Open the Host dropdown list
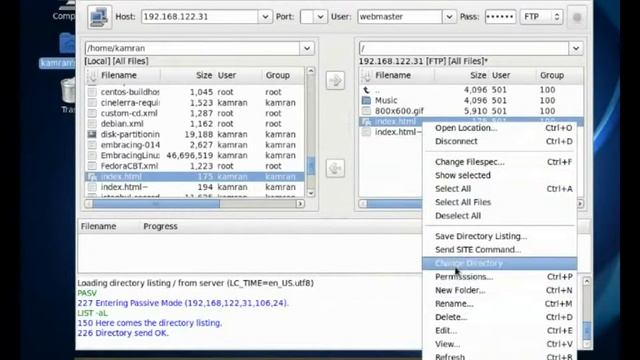This screenshot has height=360, width=640. pyautogui.click(x=265, y=17)
